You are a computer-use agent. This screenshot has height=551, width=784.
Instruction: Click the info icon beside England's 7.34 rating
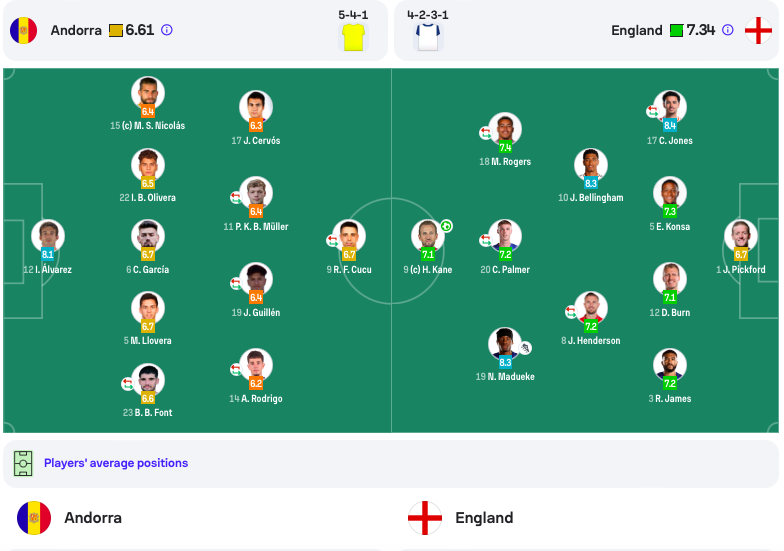728,30
